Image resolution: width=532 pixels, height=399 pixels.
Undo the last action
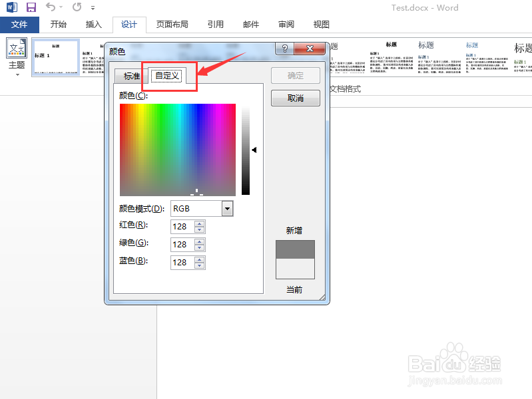51,7
